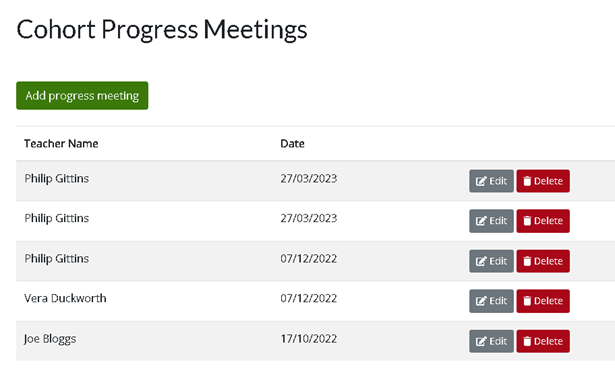This screenshot has height=389, width=615.
Task: Edit Vera Duckworth meeting
Action: (491, 301)
